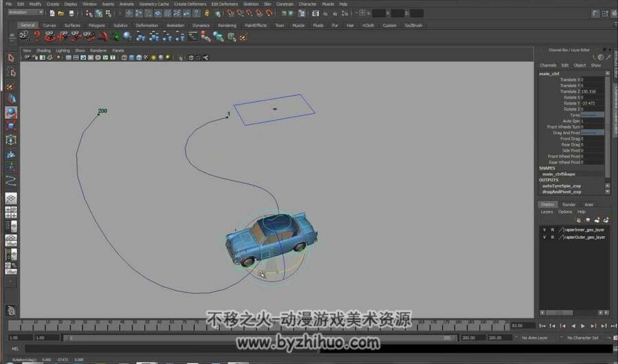
Task: Click the range slider bar
Action: [260, 338]
